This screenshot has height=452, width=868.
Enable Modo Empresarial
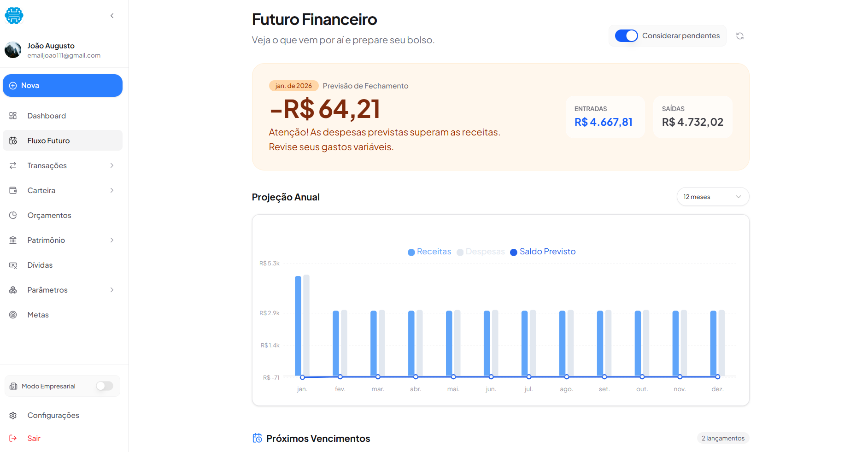(x=104, y=386)
